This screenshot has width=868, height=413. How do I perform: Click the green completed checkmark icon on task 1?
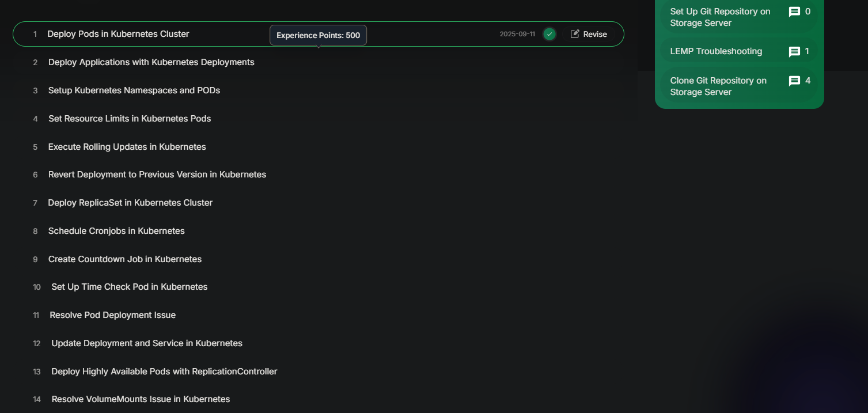tap(549, 34)
